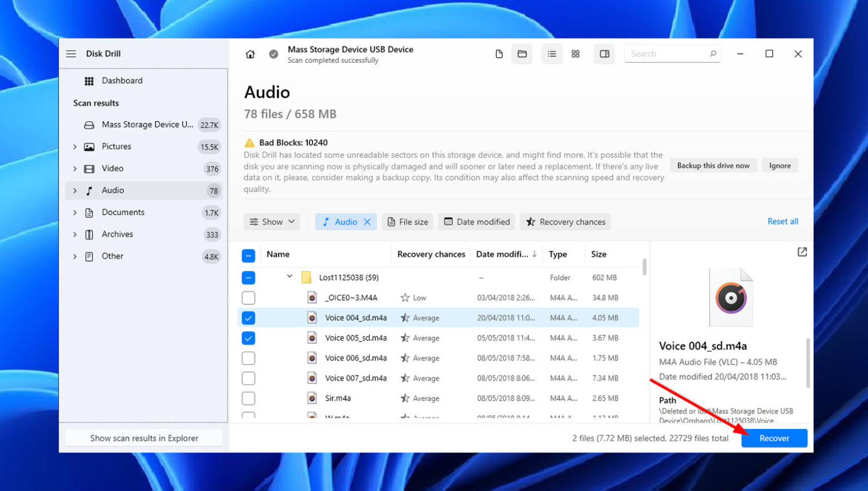This screenshot has height=491, width=868.
Task: Toggle the select-all checkbox in the Name header
Action: (248, 255)
